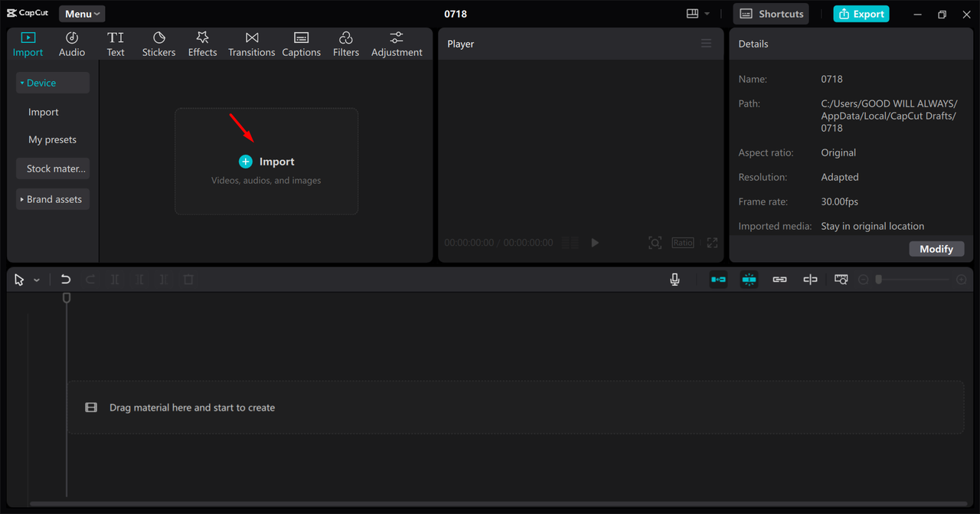
Task: Click the Ratio button in Player
Action: (683, 243)
